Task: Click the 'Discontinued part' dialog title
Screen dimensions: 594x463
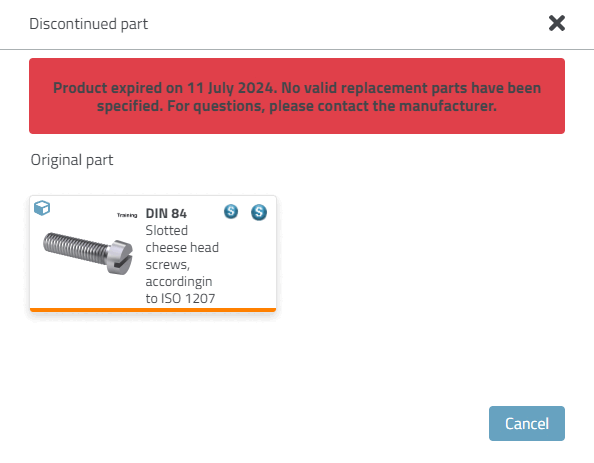Action: point(89,24)
